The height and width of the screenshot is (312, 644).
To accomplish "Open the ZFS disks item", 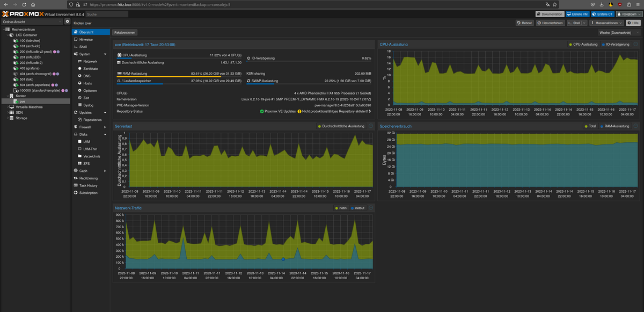I will 90,163.
